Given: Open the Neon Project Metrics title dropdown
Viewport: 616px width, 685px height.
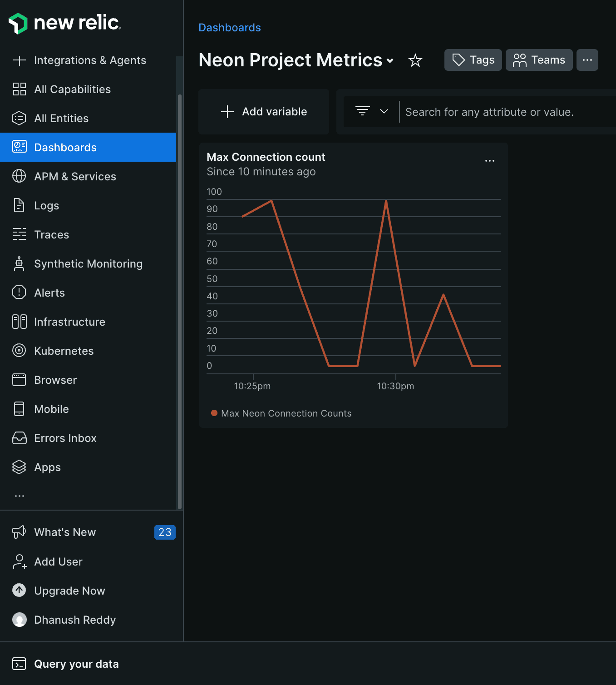Looking at the screenshot, I should coord(390,61).
